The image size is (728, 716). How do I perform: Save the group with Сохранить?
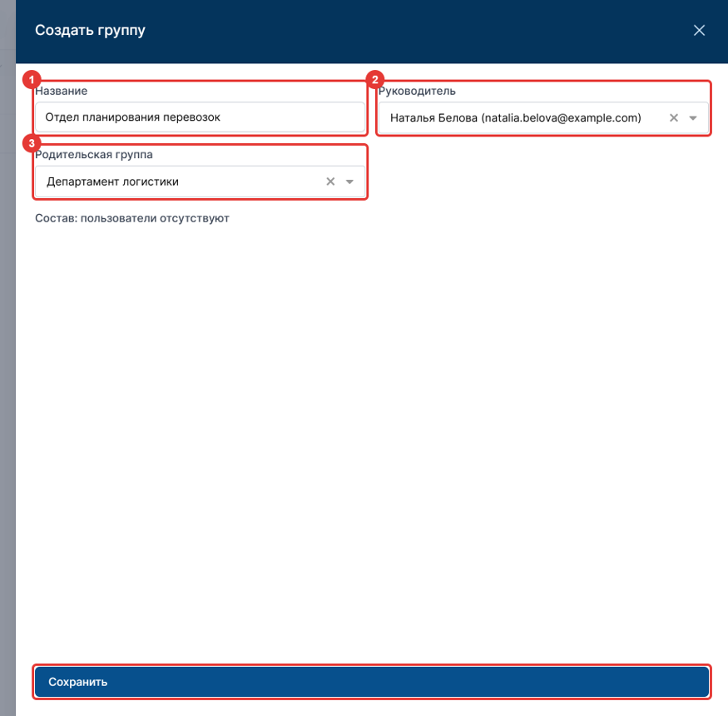tap(372, 682)
